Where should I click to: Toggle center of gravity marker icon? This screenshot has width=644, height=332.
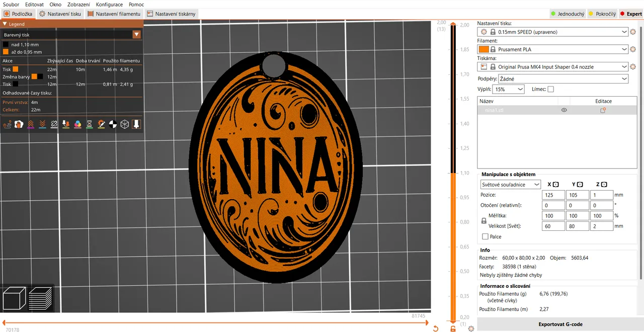point(113,124)
